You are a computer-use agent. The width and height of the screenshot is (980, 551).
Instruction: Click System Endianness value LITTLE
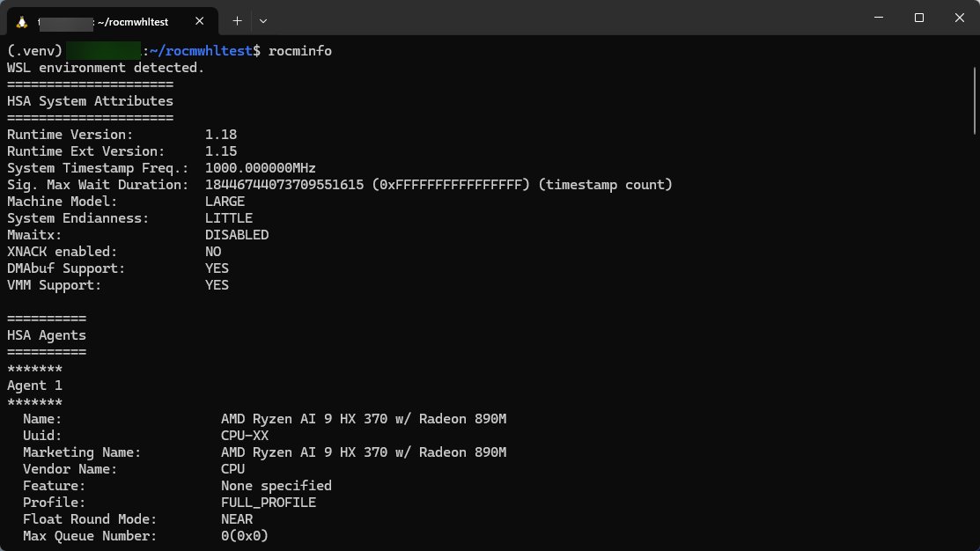[229, 218]
